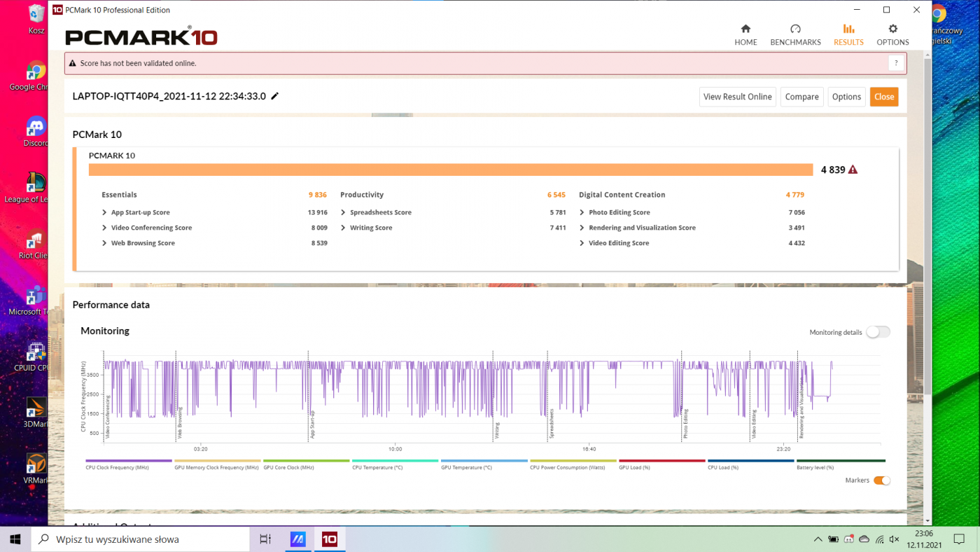
Task: Switch to the BENCHMARKS tab
Action: click(795, 34)
